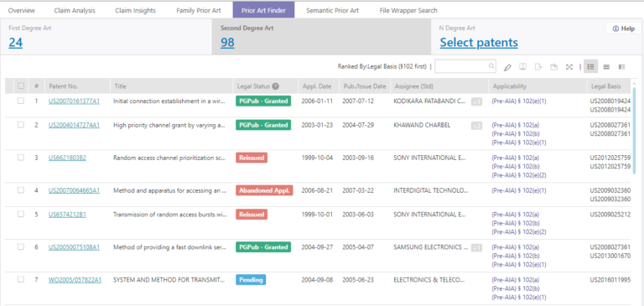Image resolution: width=644 pixels, height=306 pixels.
Task: Click the Select patents link
Action: (479, 42)
